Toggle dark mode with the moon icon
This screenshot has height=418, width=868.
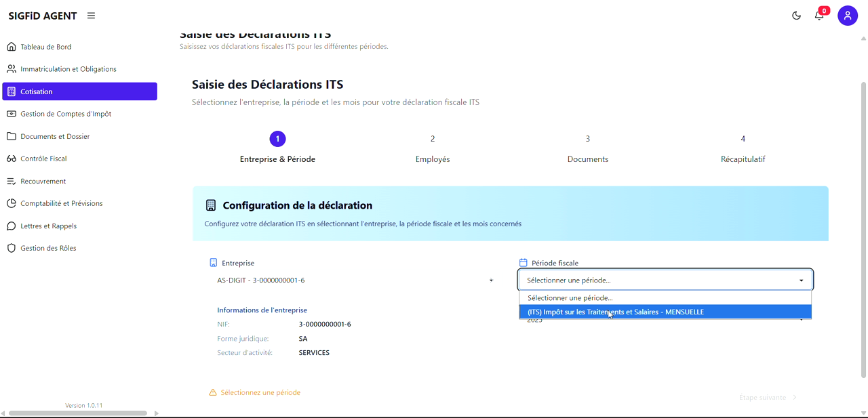click(x=796, y=15)
